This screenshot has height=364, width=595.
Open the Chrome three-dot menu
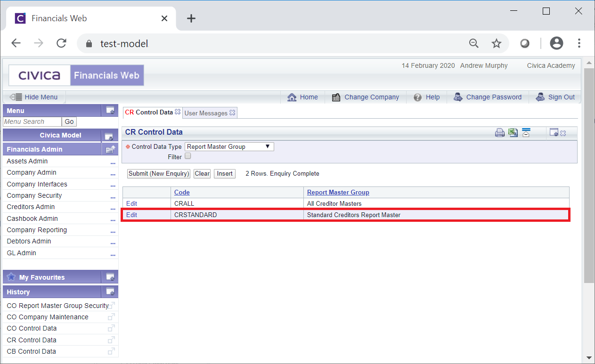[x=579, y=43]
